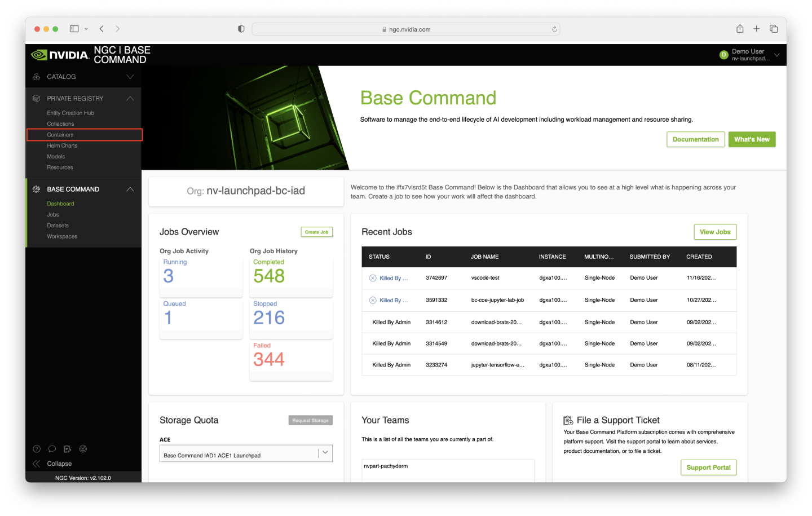
Task: Click job ID 3314549
Action: click(x=436, y=343)
